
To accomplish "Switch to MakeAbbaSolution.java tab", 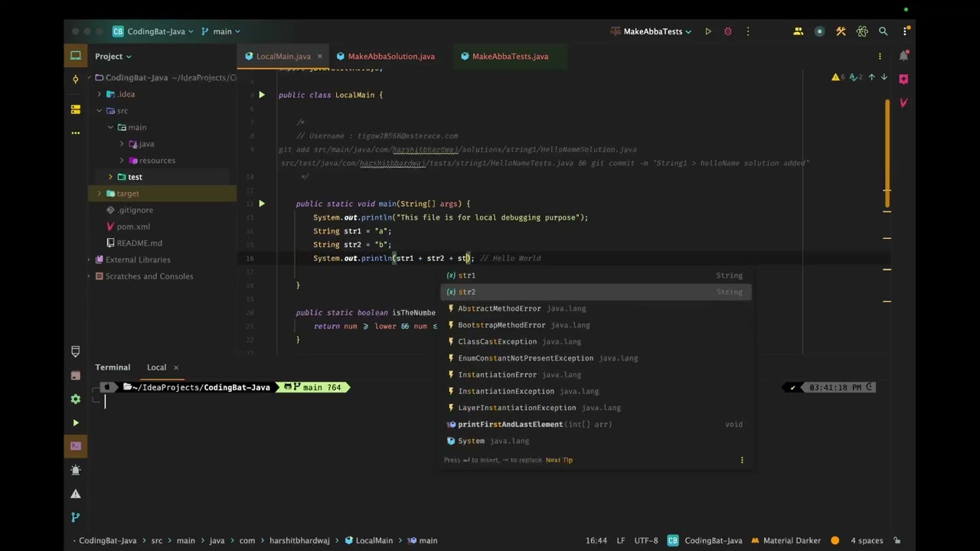I will click(x=385, y=56).
